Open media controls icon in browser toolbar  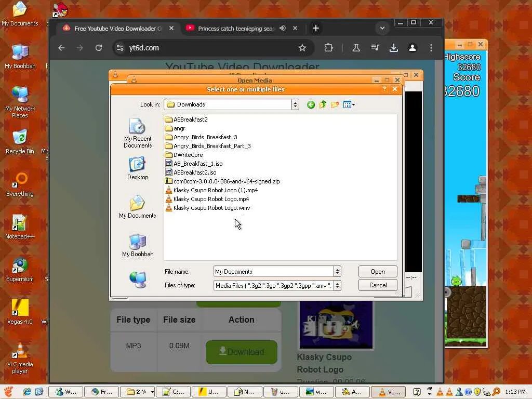(x=375, y=48)
